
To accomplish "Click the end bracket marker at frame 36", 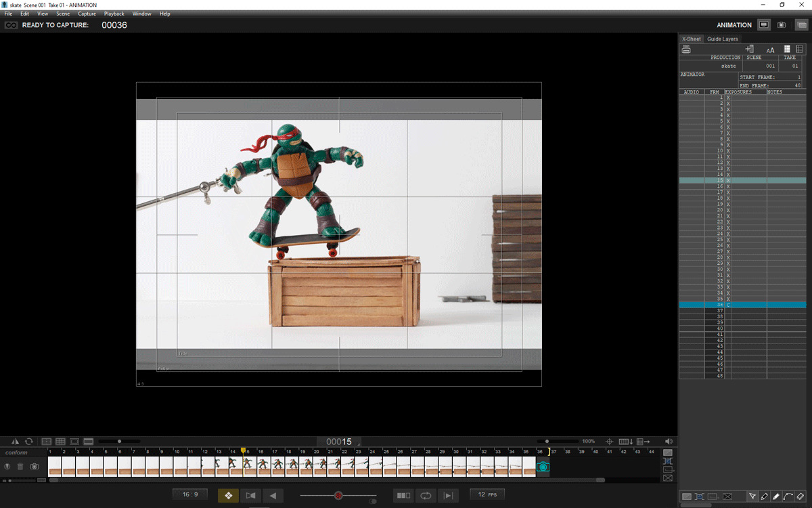I will pyautogui.click(x=549, y=451).
